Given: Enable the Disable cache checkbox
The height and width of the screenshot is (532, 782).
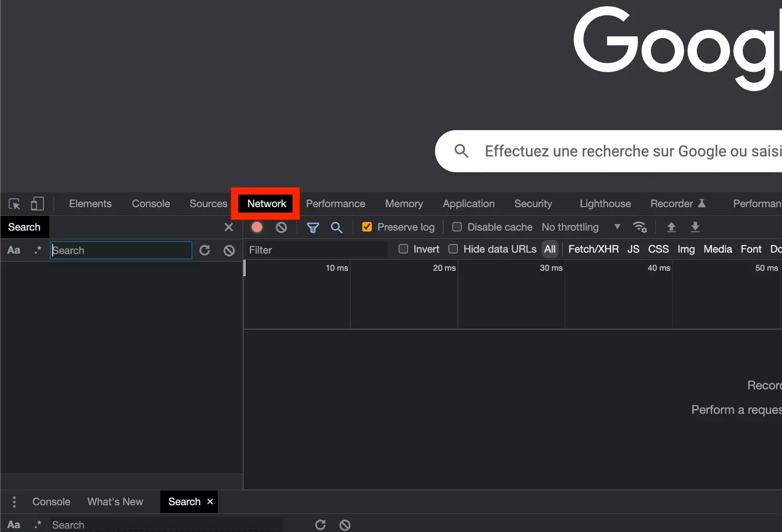Looking at the screenshot, I should click(x=457, y=227).
